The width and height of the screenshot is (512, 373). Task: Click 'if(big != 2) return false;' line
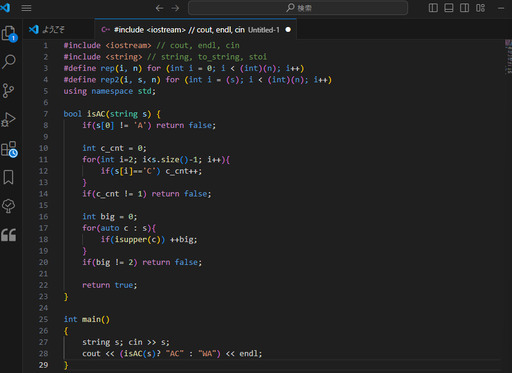coord(142,262)
